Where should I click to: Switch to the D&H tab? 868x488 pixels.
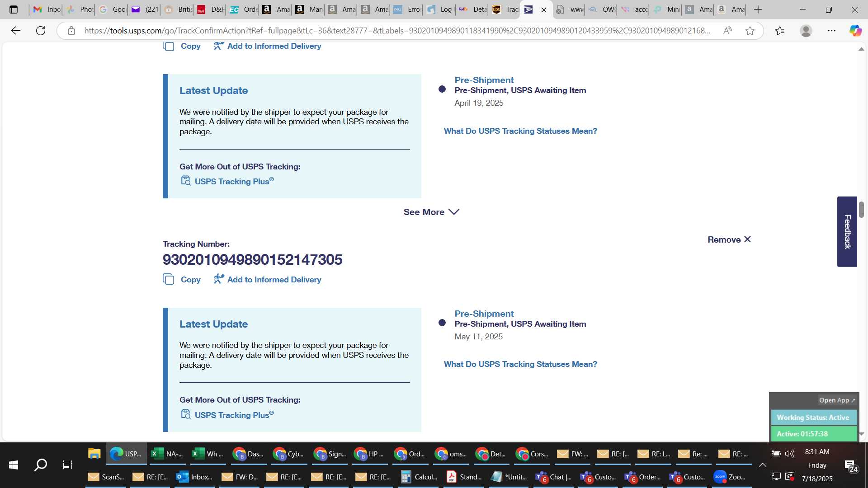(211, 9)
